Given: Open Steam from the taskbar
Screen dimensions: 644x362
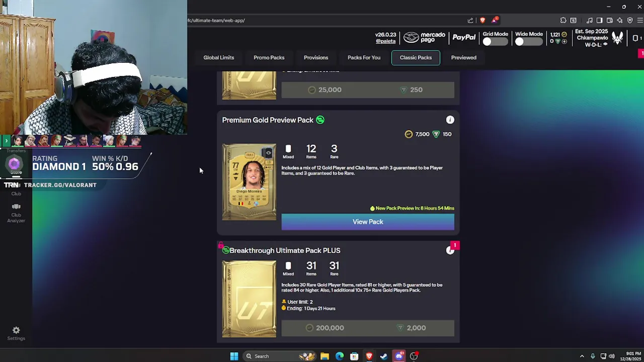Looking at the screenshot, I should pos(384,356).
